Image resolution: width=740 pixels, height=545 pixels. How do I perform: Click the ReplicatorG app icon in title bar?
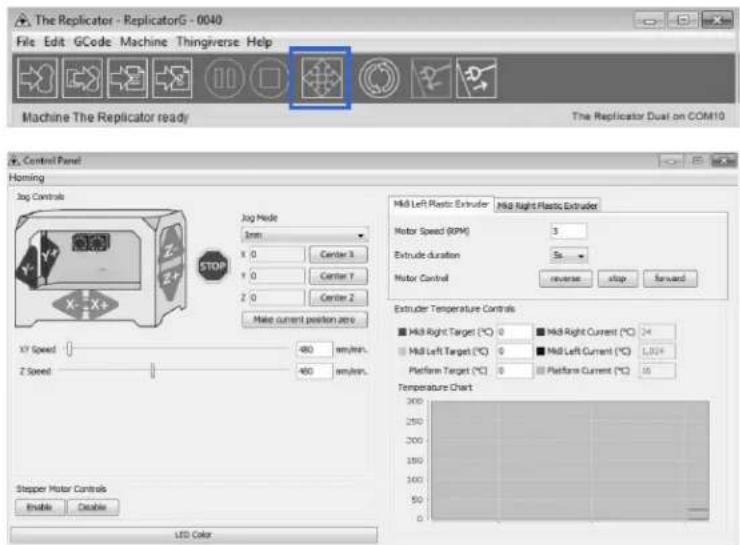click(22, 20)
